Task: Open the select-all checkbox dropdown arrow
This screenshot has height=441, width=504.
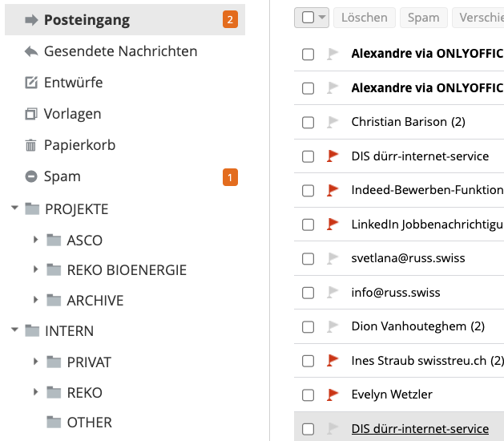Action: click(322, 18)
